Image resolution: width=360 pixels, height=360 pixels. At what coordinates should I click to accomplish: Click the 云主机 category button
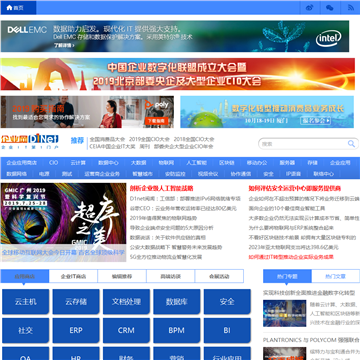[26, 302]
